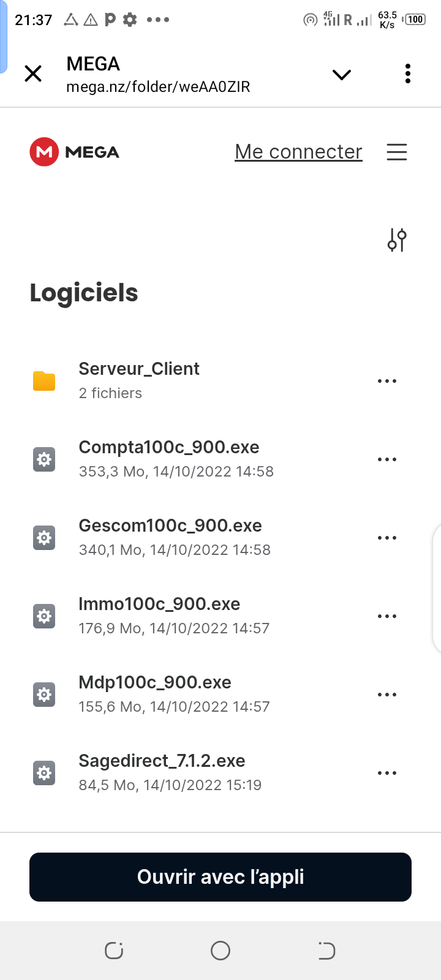
Task: Open options menu for Compta100c_900.exe
Action: [387, 459]
